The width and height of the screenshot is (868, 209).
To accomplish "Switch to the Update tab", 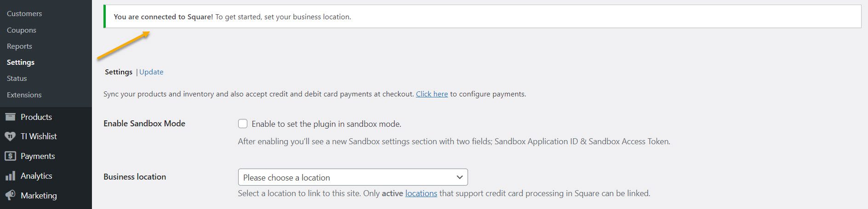I will (151, 72).
